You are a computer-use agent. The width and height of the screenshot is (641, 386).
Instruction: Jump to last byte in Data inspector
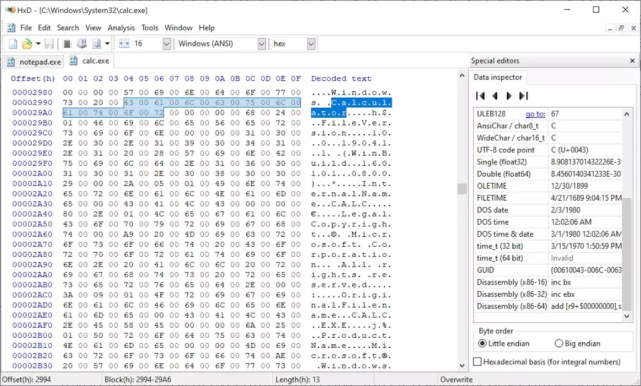[x=524, y=96]
